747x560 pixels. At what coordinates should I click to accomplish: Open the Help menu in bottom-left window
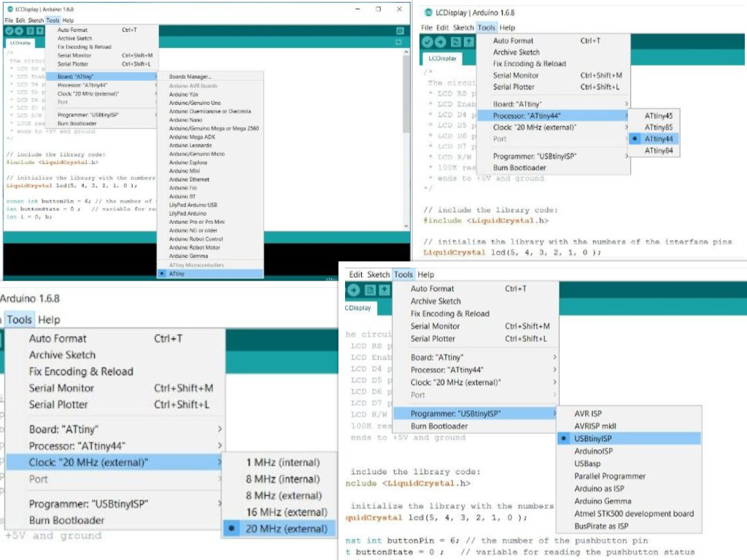[x=49, y=319]
